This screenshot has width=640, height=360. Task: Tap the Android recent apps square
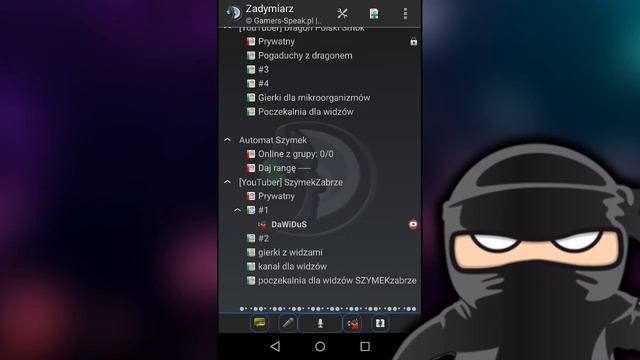coord(365,347)
